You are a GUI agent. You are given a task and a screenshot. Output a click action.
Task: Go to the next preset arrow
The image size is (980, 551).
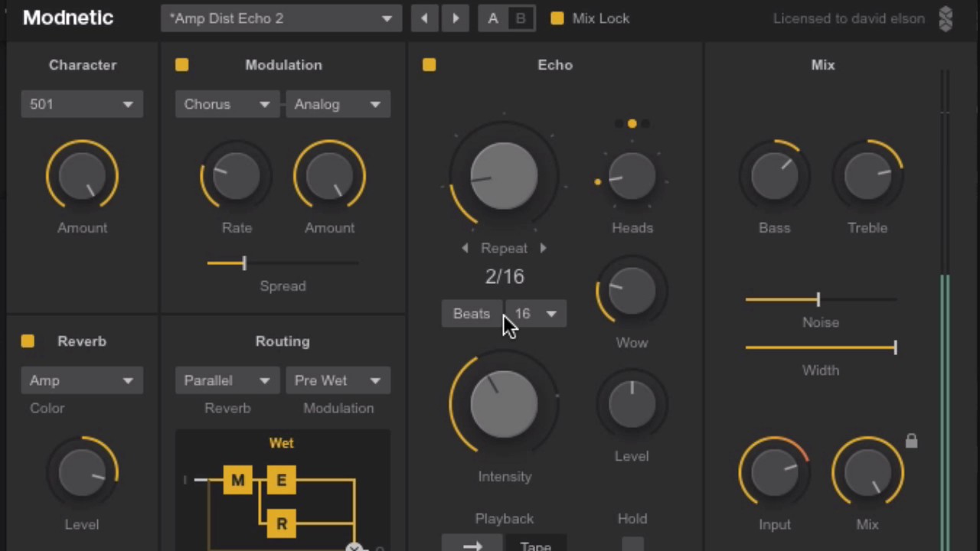click(456, 18)
